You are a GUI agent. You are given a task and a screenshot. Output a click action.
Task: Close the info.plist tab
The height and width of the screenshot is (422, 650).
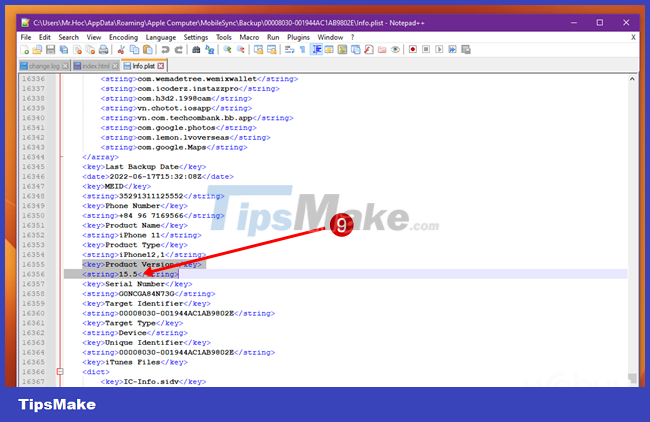[160, 66]
